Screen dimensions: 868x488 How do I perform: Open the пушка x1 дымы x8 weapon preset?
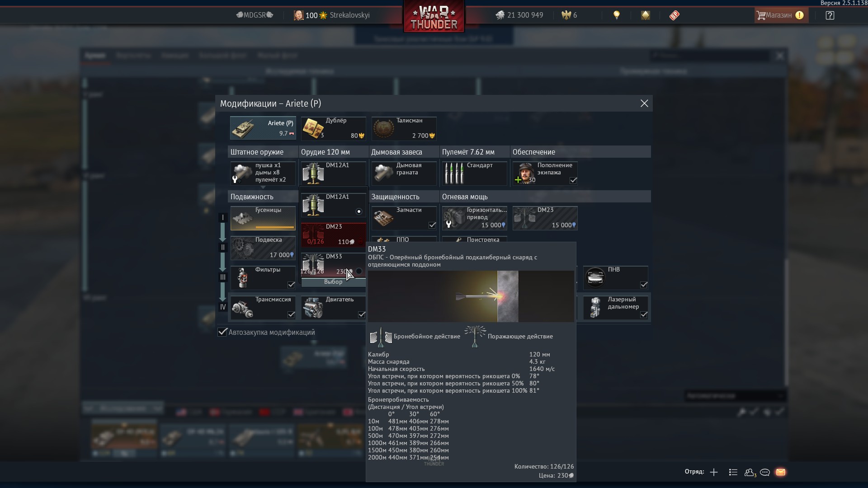point(263,173)
